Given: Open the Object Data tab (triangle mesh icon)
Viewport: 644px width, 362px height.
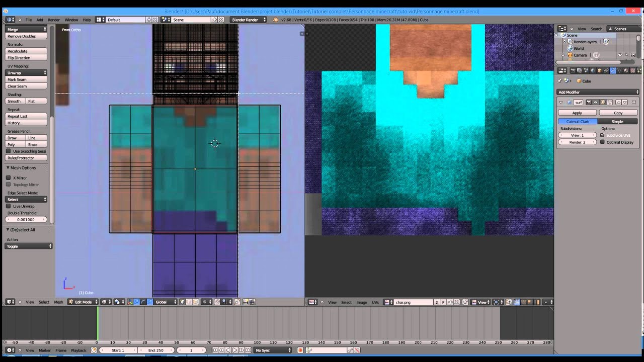Looking at the screenshot, I should [x=619, y=70].
